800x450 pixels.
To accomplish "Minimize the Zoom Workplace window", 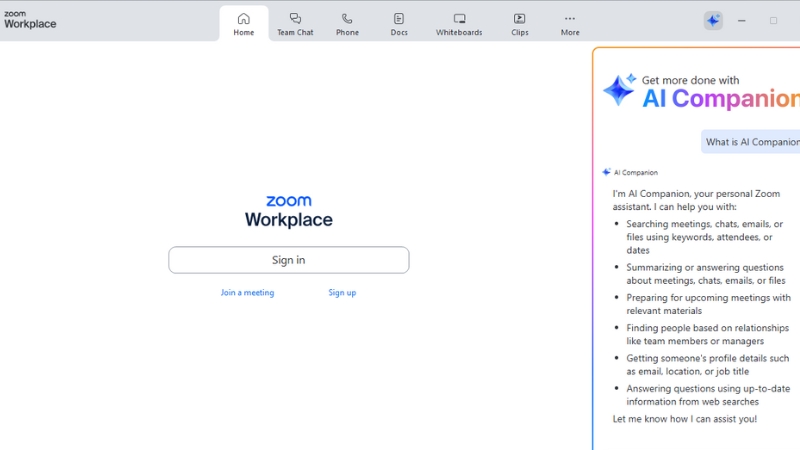I will pos(741,21).
